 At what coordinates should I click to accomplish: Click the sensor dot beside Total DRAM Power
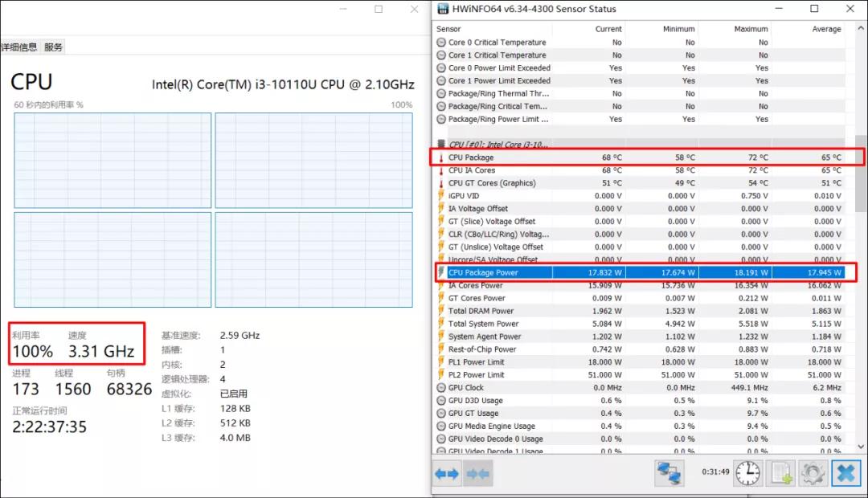[441, 311]
